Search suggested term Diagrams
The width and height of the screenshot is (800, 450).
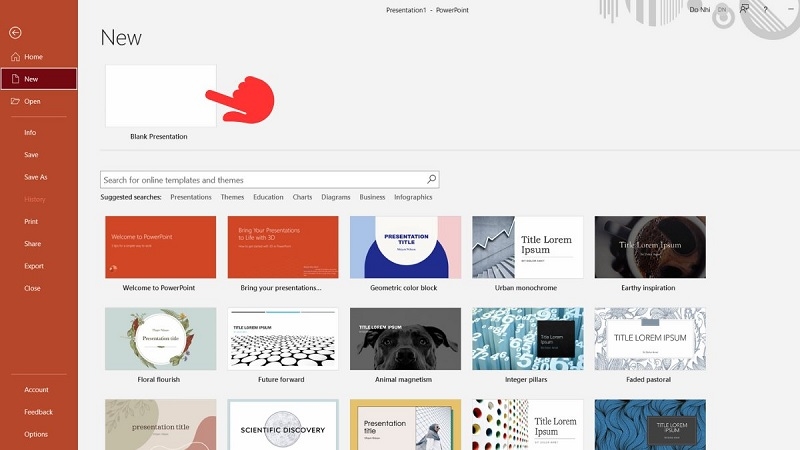pos(336,197)
